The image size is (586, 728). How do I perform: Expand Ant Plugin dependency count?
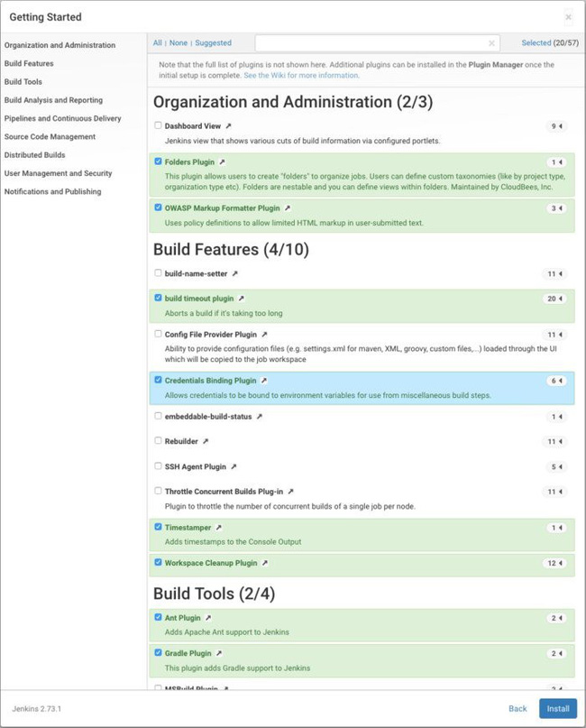click(x=556, y=618)
